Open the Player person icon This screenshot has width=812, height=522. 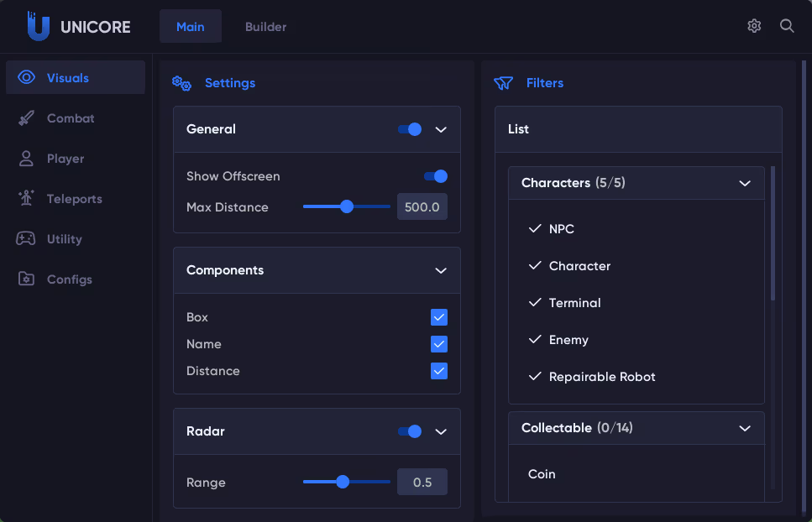26,159
